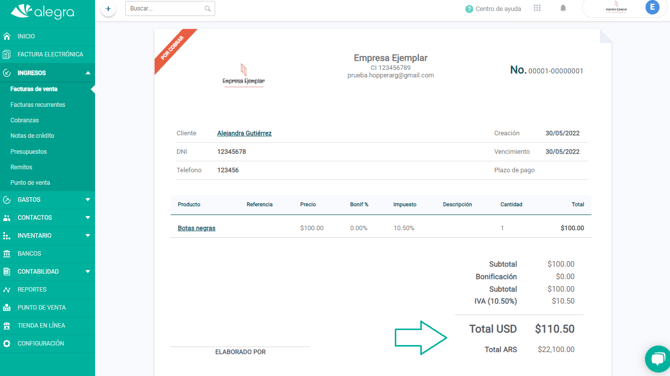
Task: Select Facturas de venta submenu
Action: click(x=34, y=89)
